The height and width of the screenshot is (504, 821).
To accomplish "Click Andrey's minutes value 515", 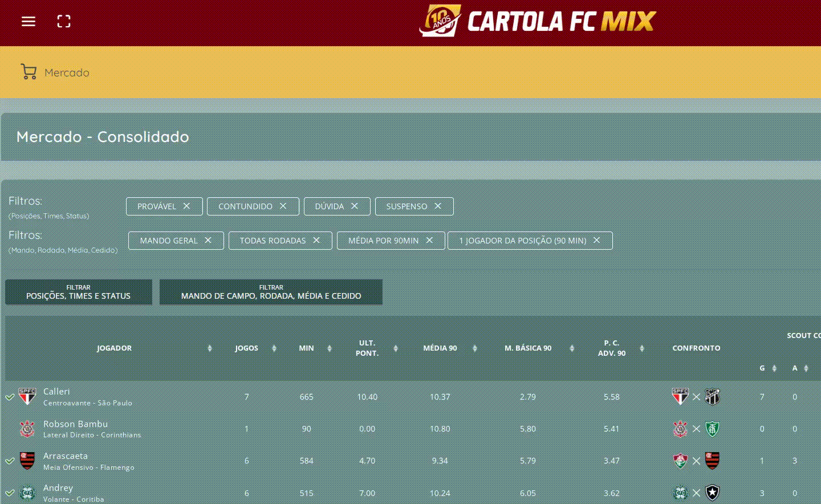I will (306, 493).
